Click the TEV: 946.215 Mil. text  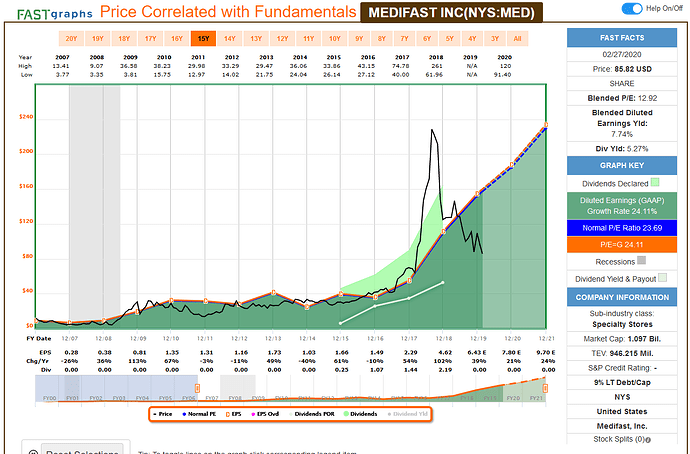pos(622,353)
